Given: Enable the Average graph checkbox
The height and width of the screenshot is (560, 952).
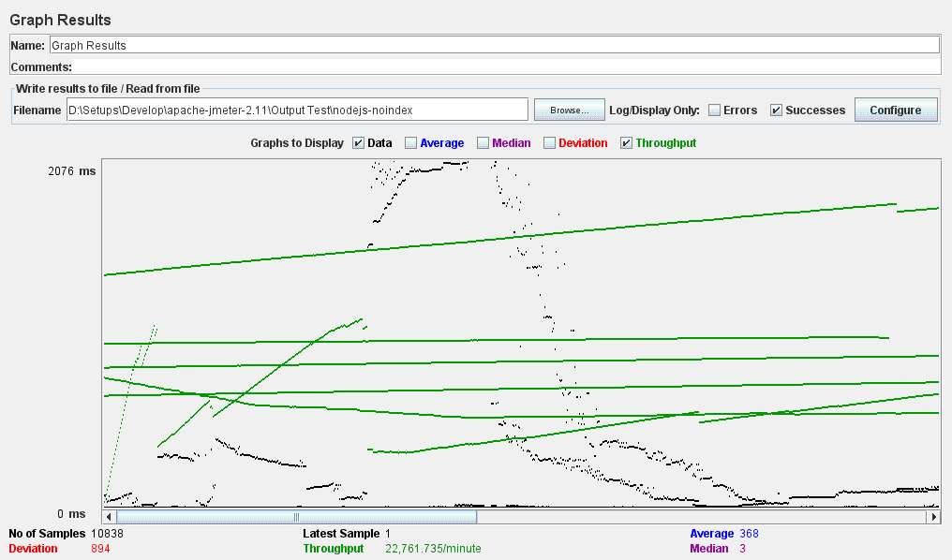Looking at the screenshot, I should pyautogui.click(x=411, y=143).
